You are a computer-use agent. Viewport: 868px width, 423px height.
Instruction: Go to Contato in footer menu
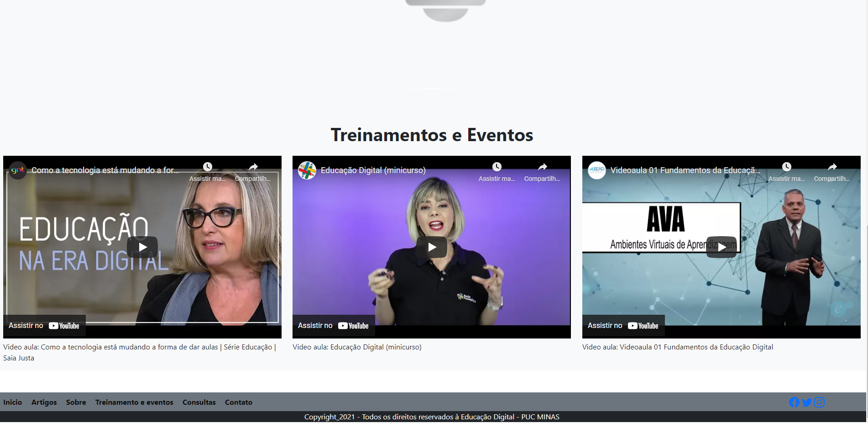click(239, 402)
